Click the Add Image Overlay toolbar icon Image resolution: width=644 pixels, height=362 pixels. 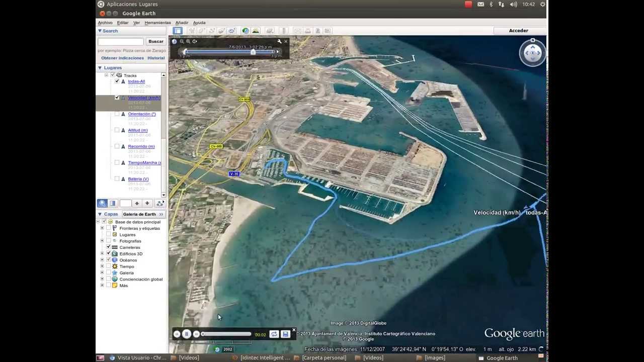[x=222, y=31]
